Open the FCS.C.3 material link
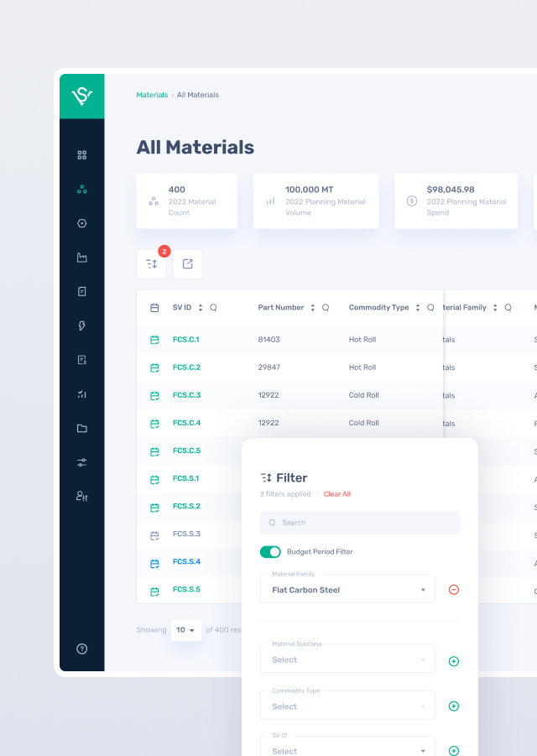 (186, 395)
